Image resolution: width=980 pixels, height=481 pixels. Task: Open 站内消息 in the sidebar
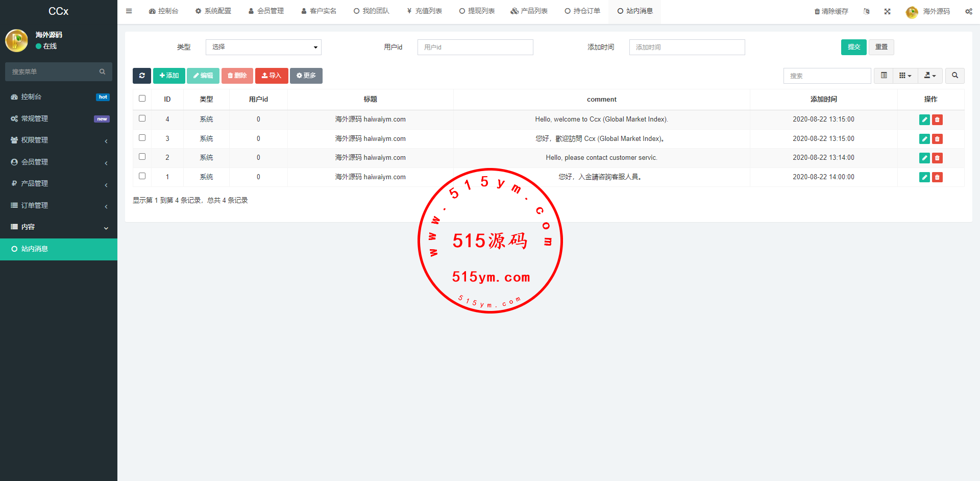pyautogui.click(x=59, y=249)
